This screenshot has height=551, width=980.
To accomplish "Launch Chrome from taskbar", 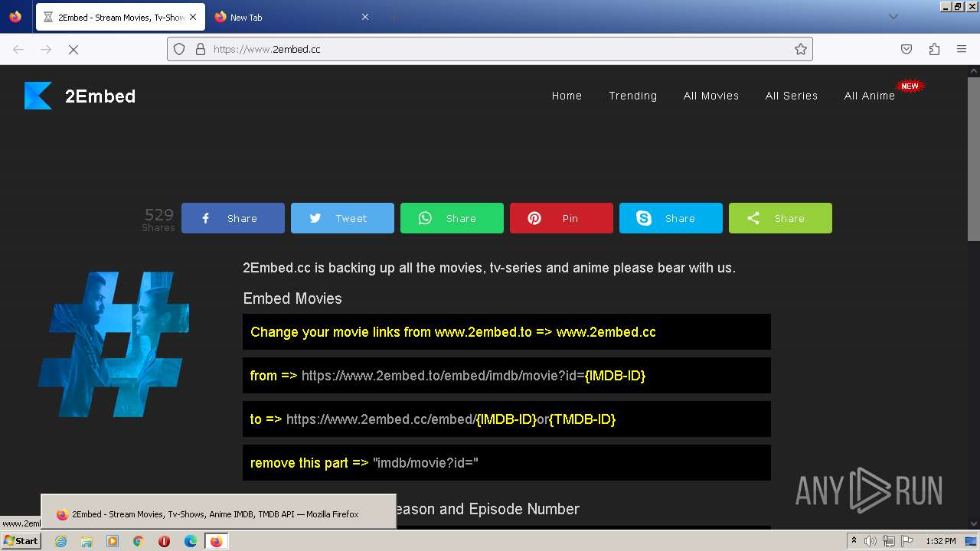I will pyautogui.click(x=139, y=541).
